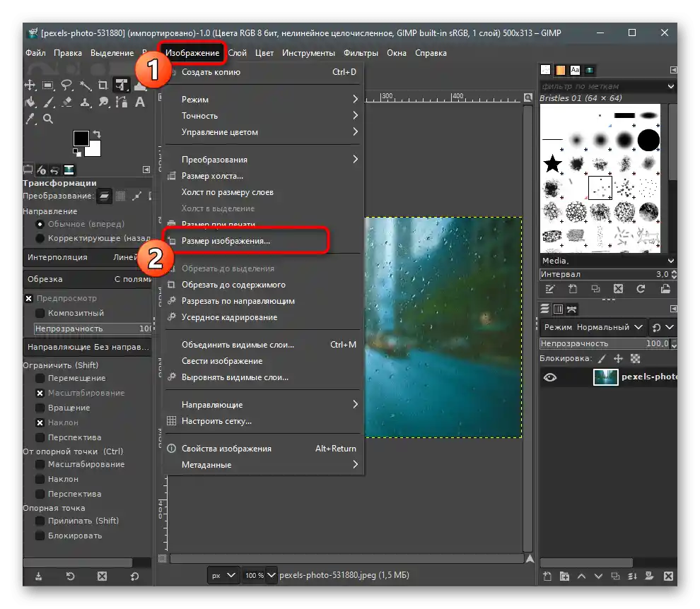700x609 pixels.
Task: Swap foreground and background colors arrow
Action: pyautogui.click(x=97, y=134)
